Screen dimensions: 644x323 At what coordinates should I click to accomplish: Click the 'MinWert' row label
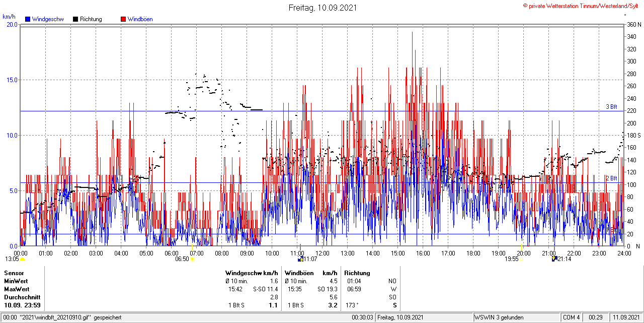click(16, 281)
